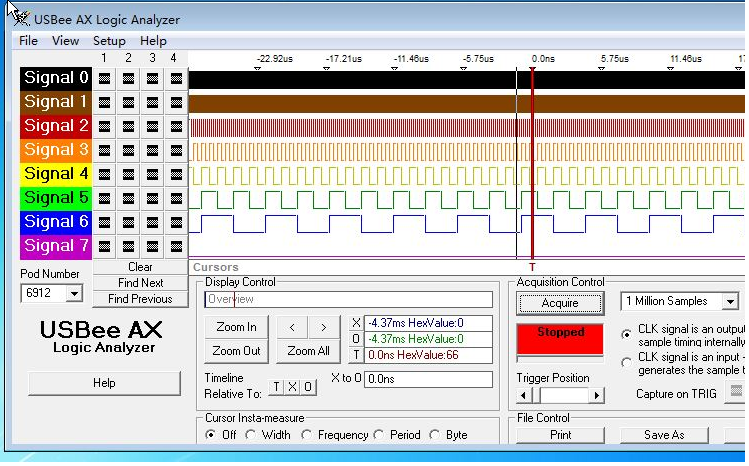This screenshot has width=749, height=466.
Task: Click the Zoom All button
Action: coord(308,351)
